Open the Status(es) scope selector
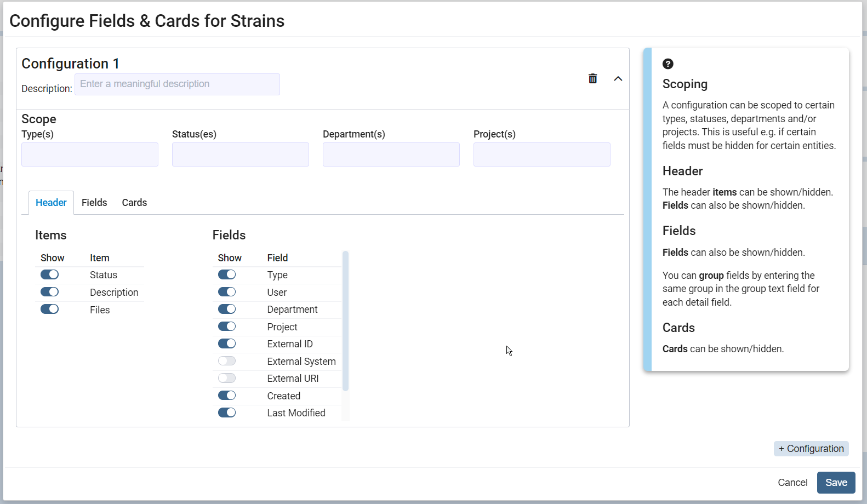This screenshot has width=867, height=504. pyautogui.click(x=241, y=154)
